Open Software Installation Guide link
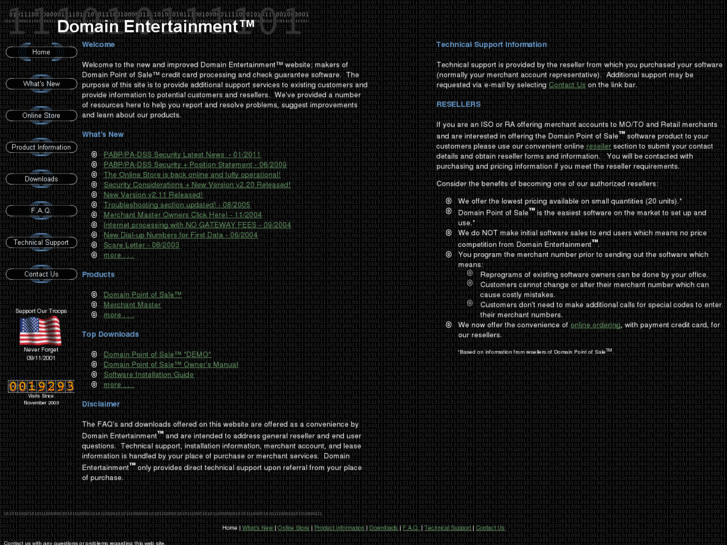Screen dimensions: 727x545 click(148, 374)
